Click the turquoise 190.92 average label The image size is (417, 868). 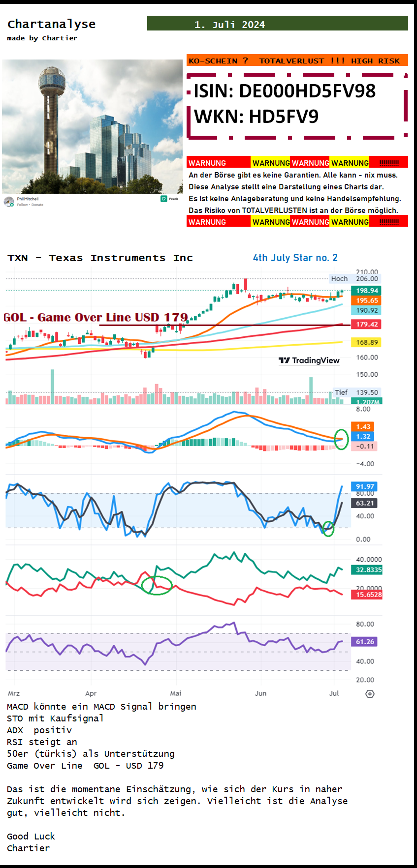pos(367,310)
